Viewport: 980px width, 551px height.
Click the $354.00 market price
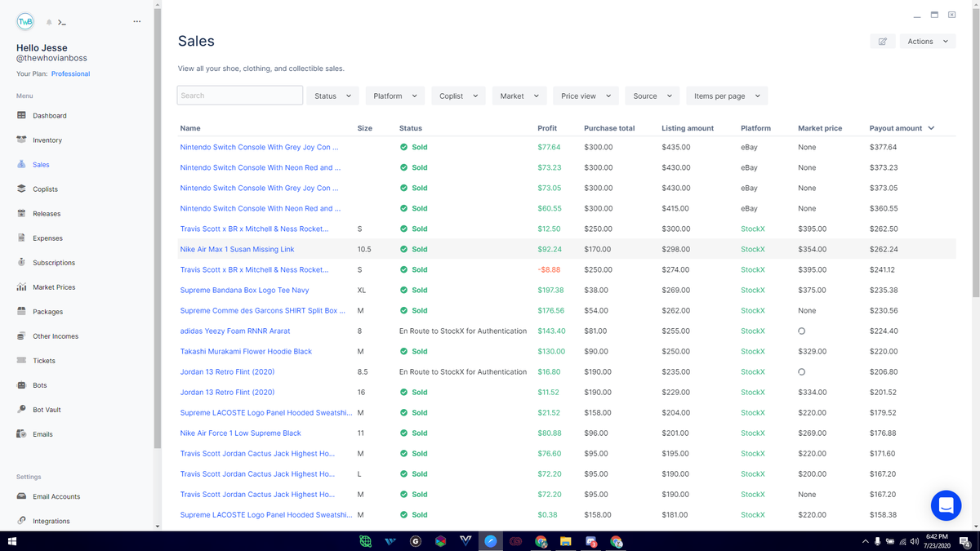(812, 249)
